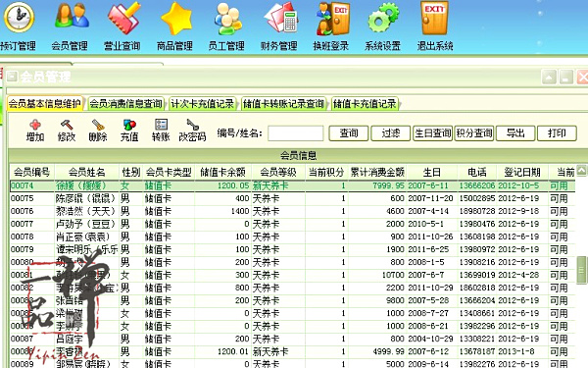Select member number 00076
This screenshot has width=588, height=368.
pos(23,211)
